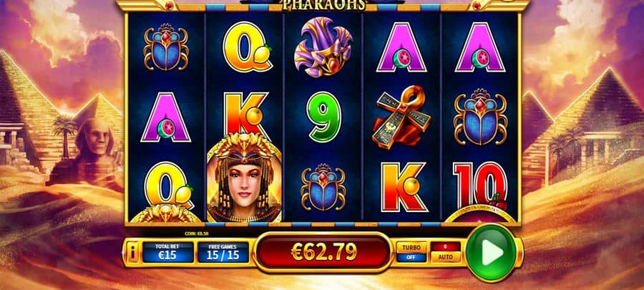This screenshot has height=290, width=644.
Task: Click the scarab beetle on third reel
Action: click(323, 187)
